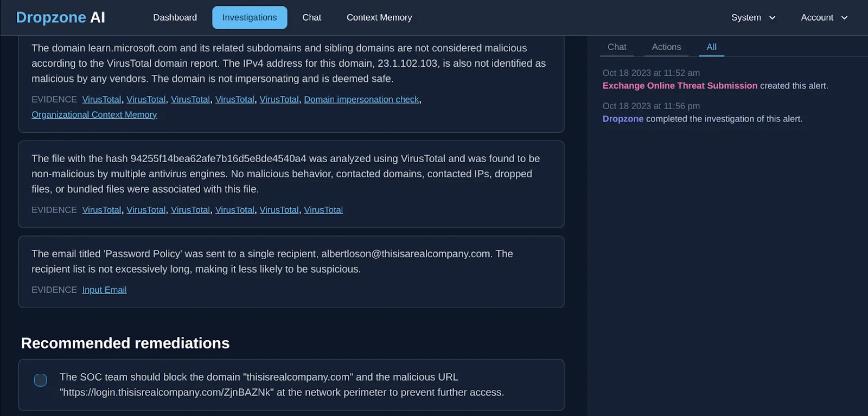This screenshot has height=416, width=868.
Task: Open second VirusTotal link in file hash evidence
Action: point(146,210)
